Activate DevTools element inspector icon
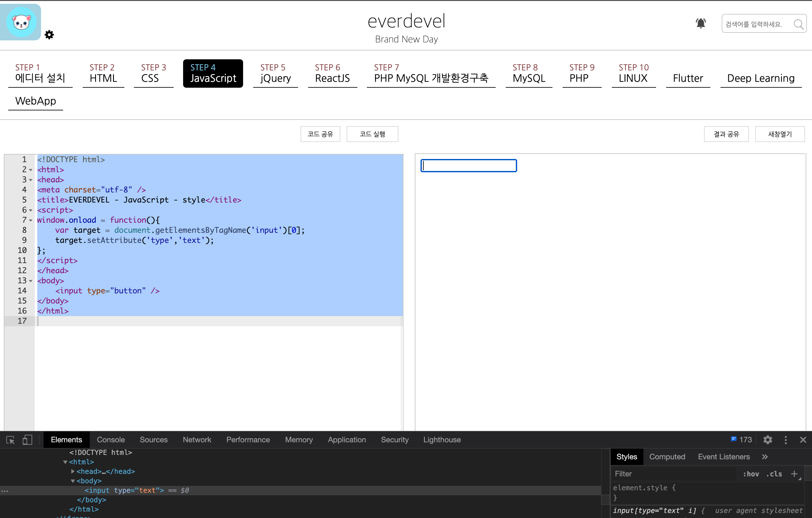Image resolution: width=812 pixels, height=518 pixels. click(x=10, y=440)
